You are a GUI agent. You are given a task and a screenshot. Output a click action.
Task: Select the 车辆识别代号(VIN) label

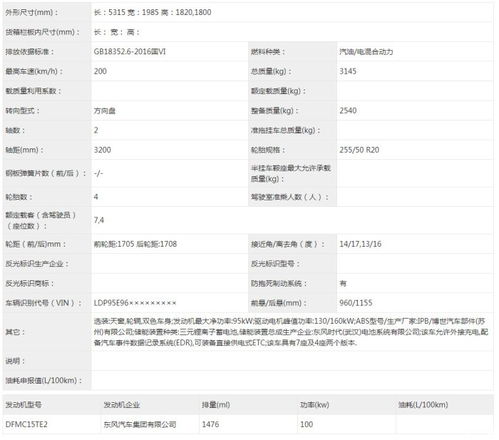[44, 303]
